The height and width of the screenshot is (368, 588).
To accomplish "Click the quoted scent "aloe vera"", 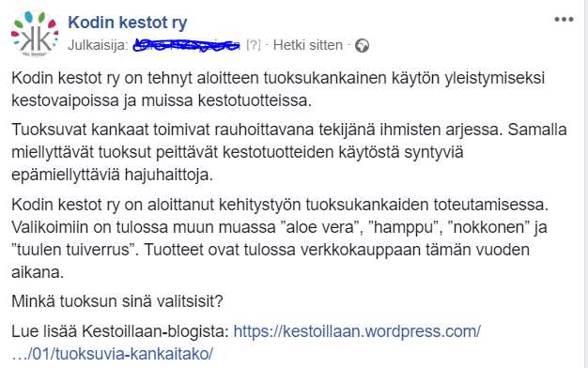I will click(320, 227).
